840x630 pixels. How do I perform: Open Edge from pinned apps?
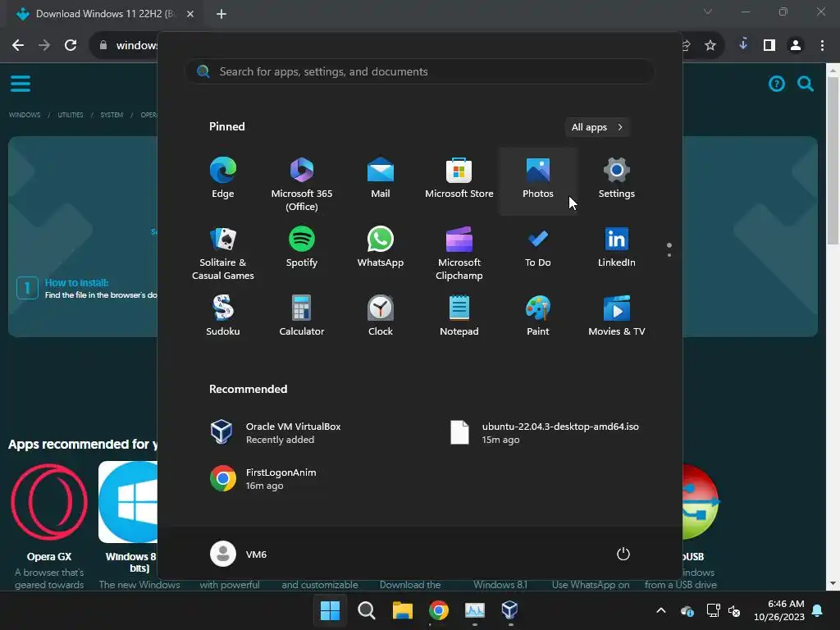click(223, 180)
